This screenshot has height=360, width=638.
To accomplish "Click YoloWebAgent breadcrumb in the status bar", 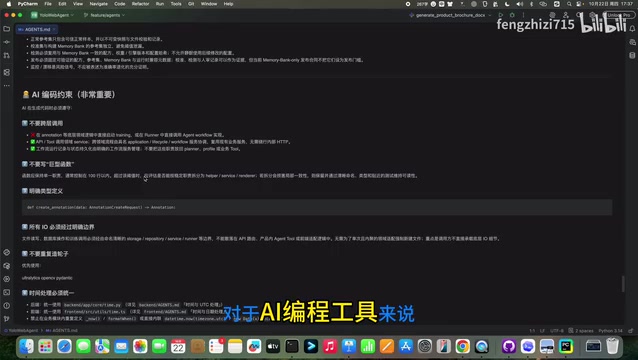I will [20, 330].
